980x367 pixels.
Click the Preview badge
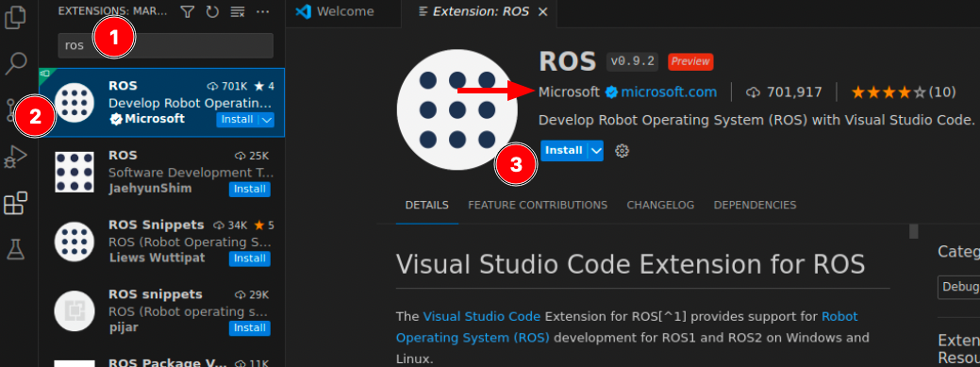(x=690, y=61)
